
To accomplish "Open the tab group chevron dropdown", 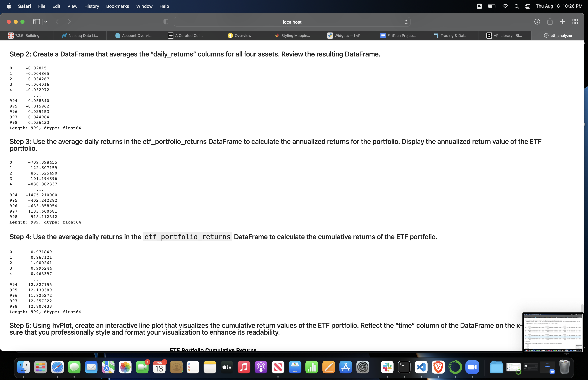I will pos(46,22).
